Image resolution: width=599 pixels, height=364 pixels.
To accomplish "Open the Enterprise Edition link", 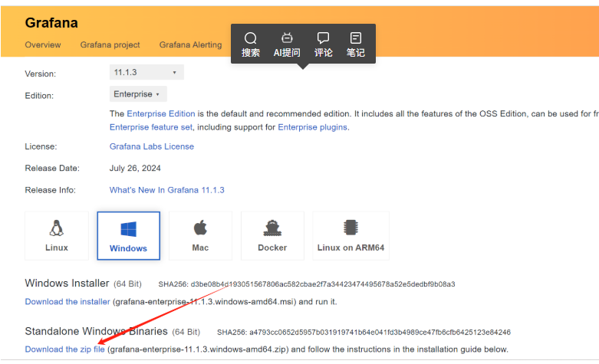I will [161, 113].
